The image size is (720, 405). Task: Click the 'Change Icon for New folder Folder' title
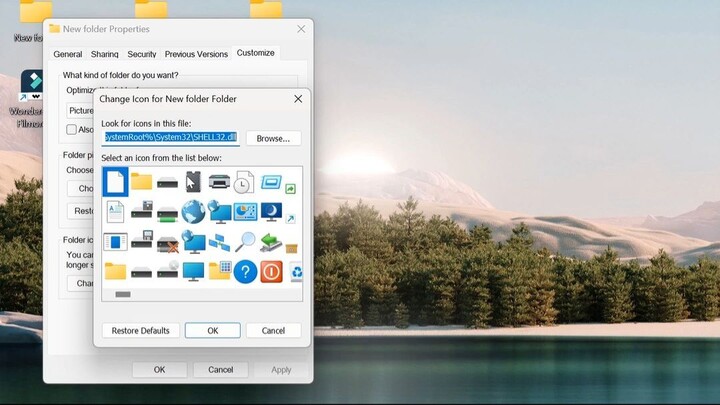point(168,99)
